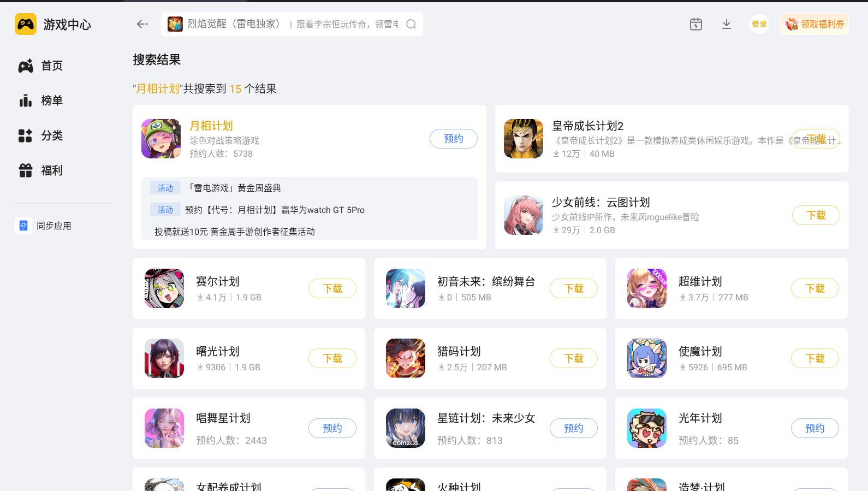
Task: Open the downloads manager icon
Action: [x=727, y=24]
